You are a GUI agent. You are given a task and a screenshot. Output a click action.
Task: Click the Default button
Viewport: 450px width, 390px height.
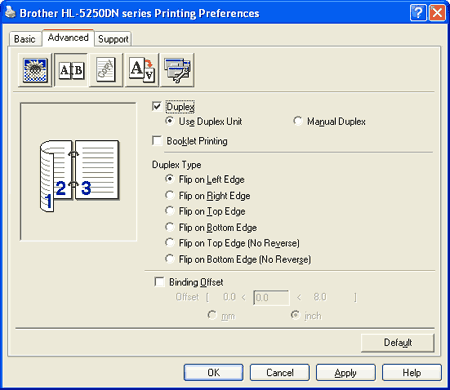click(398, 343)
